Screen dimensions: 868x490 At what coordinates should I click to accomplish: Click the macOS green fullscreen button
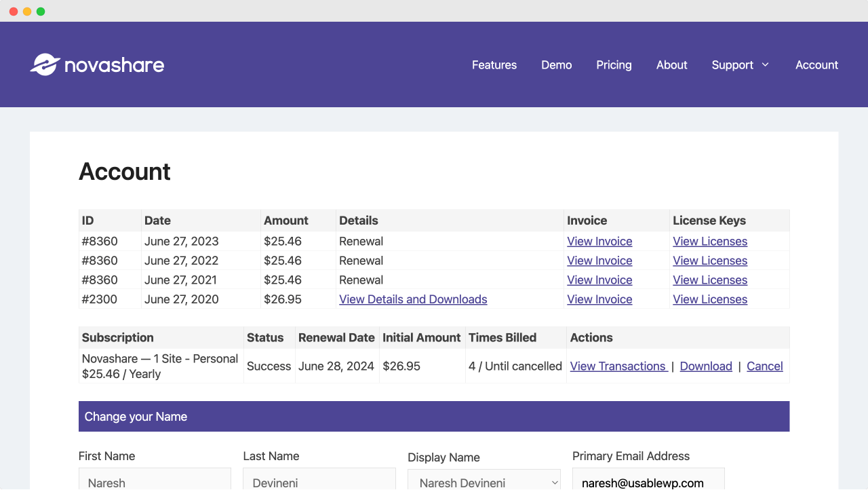pos(41,12)
